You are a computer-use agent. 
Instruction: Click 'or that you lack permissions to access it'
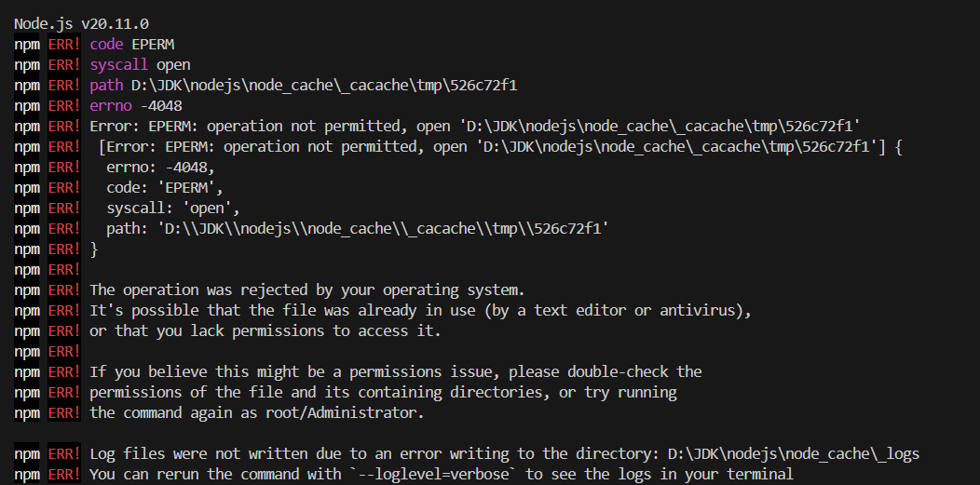(x=265, y=330)
